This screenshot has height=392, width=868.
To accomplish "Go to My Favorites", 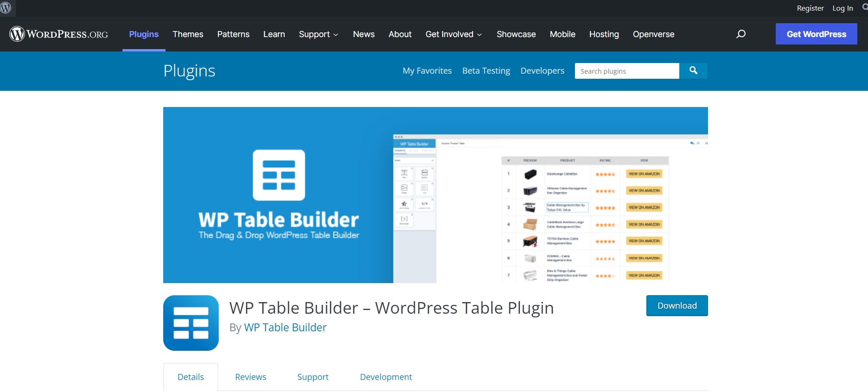I will [x=427, y=71].
